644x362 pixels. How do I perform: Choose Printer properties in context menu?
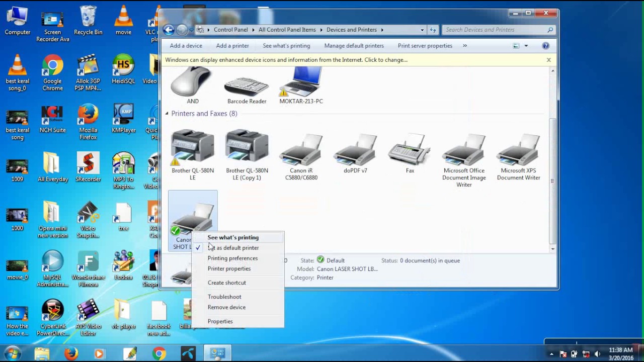pos(237,268)
